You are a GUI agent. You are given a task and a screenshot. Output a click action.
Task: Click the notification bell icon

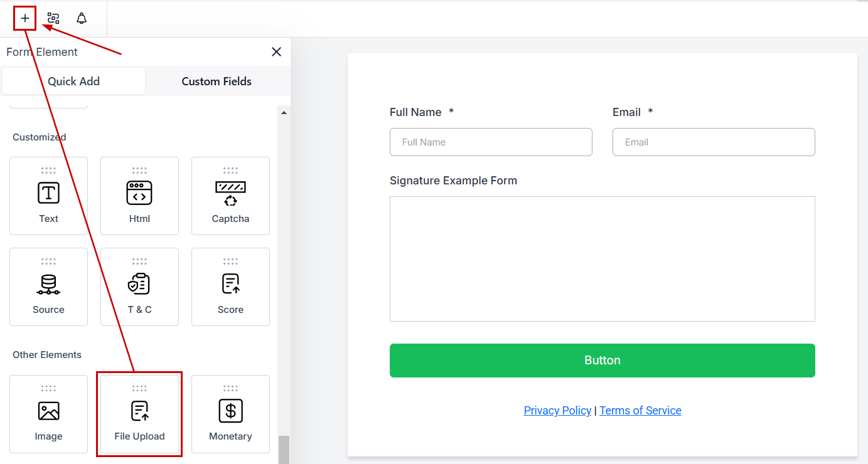[x=82, y=18]
